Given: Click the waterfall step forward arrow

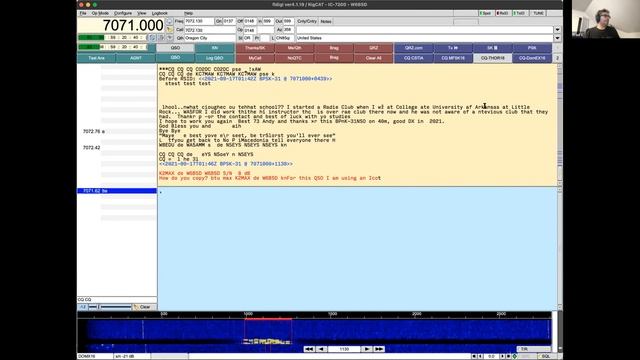Looking at the screenshot, I should 367,349.
